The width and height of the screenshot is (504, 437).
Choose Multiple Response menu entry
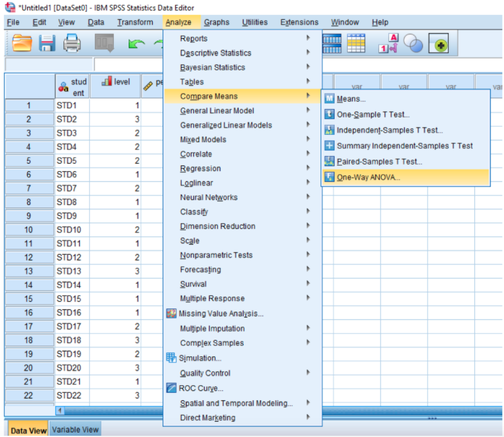point(212,299)
